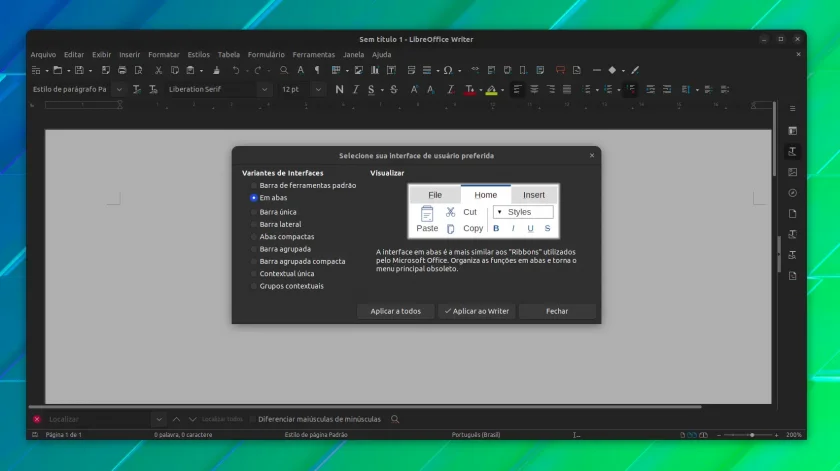
Task: Click the font color red swatch button
Action: point(469,89)
